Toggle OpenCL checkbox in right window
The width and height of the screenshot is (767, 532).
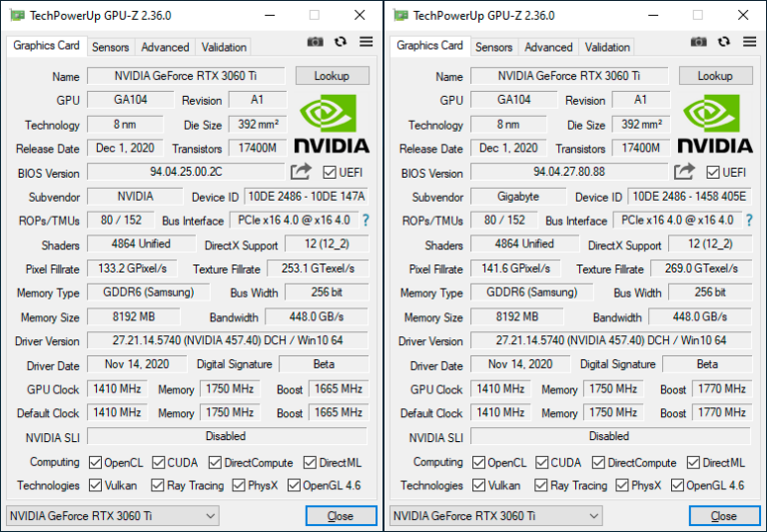479,462
